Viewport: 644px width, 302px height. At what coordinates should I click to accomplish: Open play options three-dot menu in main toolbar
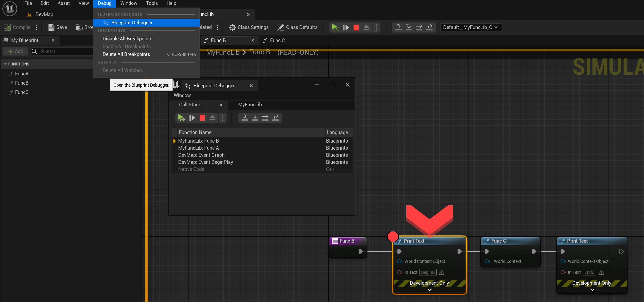(x=376, y=27)
